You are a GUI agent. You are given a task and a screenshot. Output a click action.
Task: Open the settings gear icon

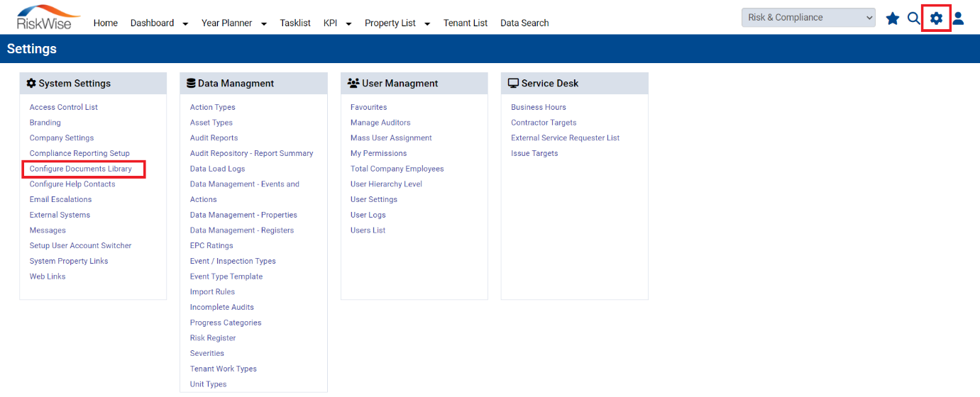[x=936, y=18]
